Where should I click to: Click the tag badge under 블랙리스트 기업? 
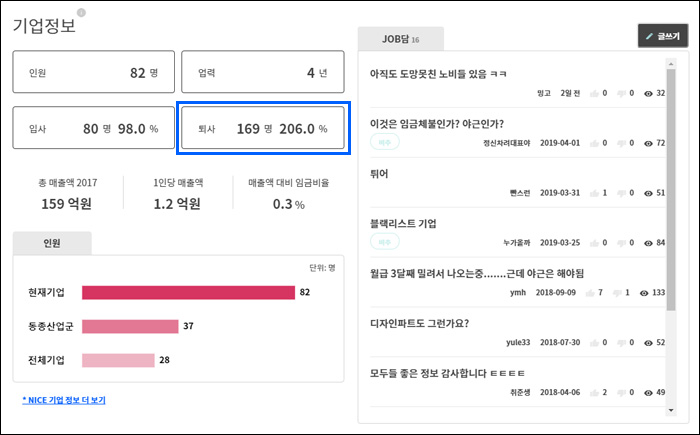tap(384, 242)
